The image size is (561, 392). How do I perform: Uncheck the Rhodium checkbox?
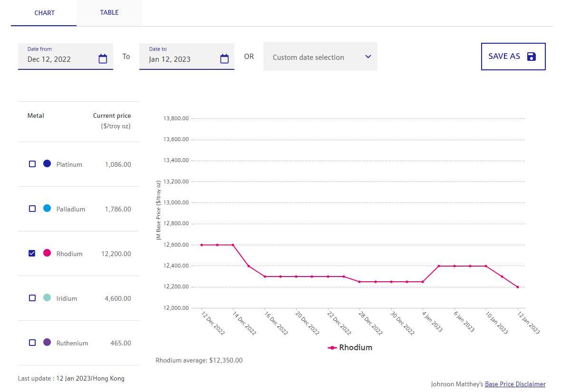[32, 253]
